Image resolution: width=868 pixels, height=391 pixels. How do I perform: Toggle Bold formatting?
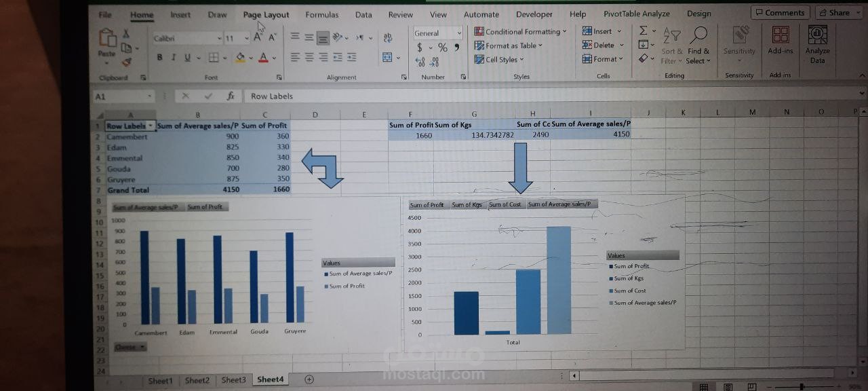coord(160,58)
